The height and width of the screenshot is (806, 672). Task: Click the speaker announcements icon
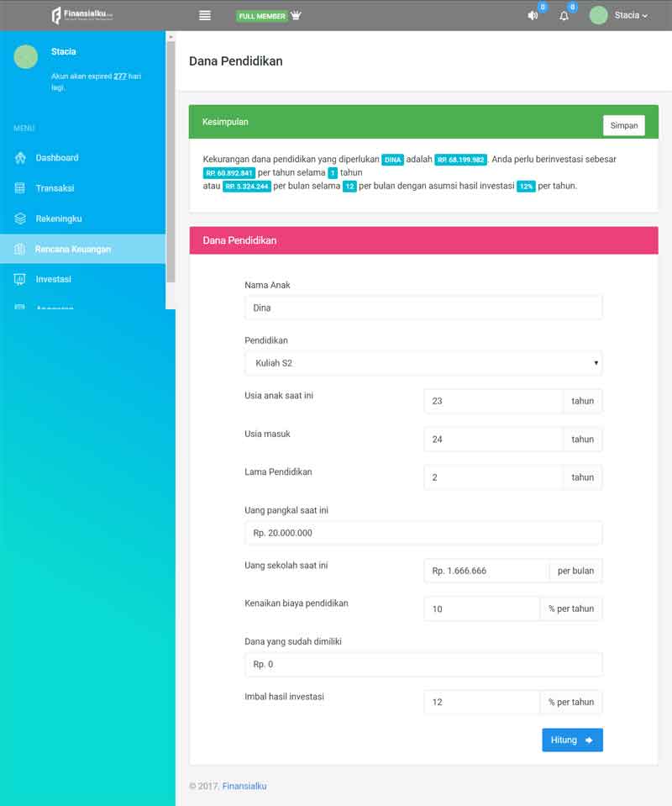click(533, 16)
